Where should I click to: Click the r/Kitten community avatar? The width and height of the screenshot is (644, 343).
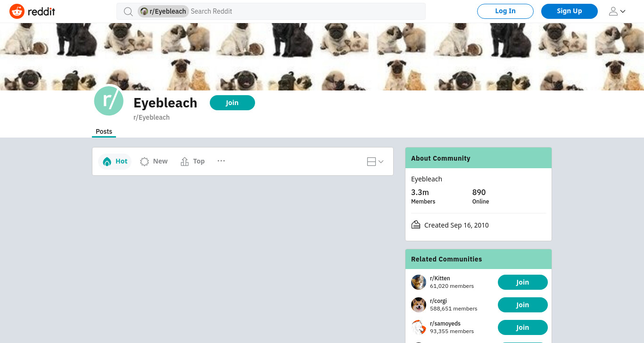click(419, 282)
